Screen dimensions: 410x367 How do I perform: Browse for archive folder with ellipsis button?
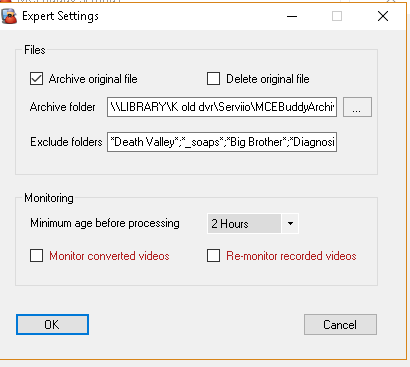(x=357, y=107)
